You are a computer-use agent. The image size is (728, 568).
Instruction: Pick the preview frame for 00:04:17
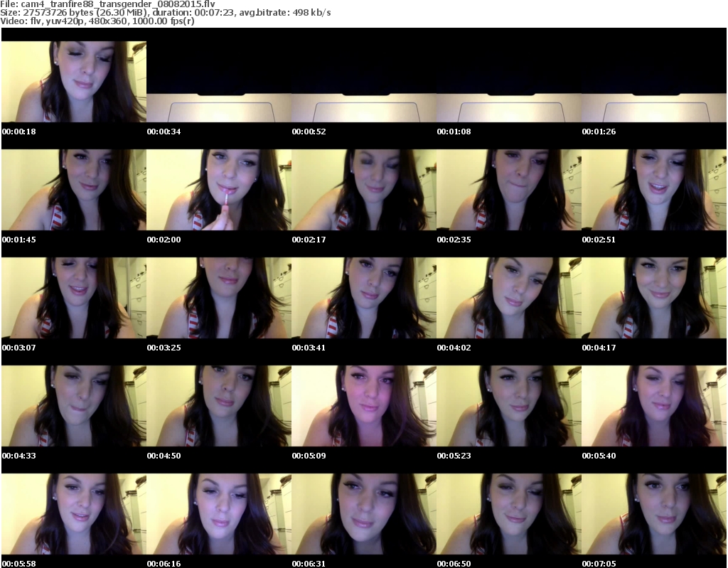point(654,298)
